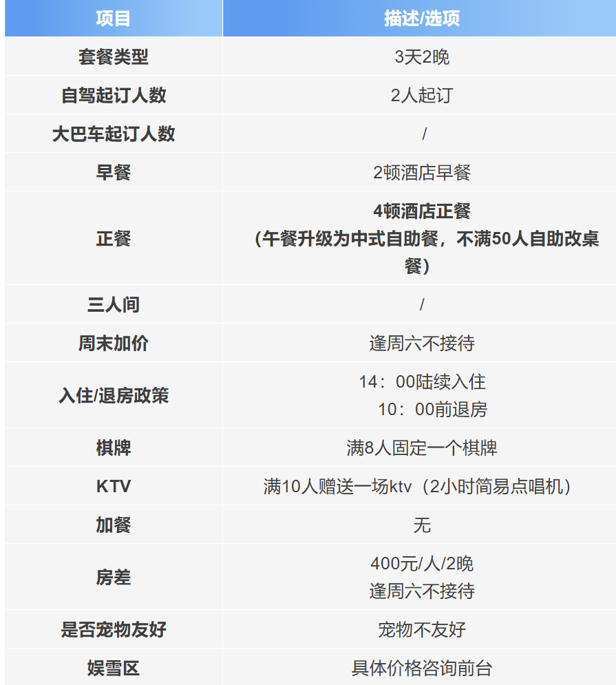Select the bold 4顿酒店正餐 text
616x685 pixels.
tap(421, 211)
